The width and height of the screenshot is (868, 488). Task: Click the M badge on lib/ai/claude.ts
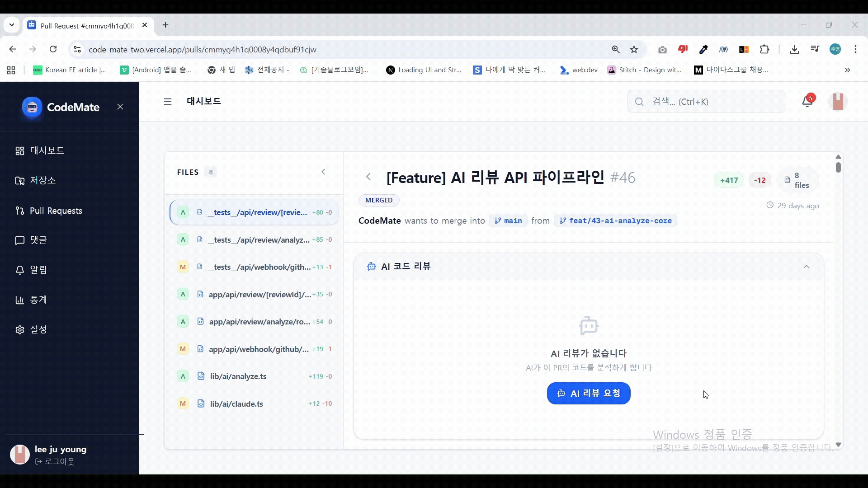coord(183,404)
